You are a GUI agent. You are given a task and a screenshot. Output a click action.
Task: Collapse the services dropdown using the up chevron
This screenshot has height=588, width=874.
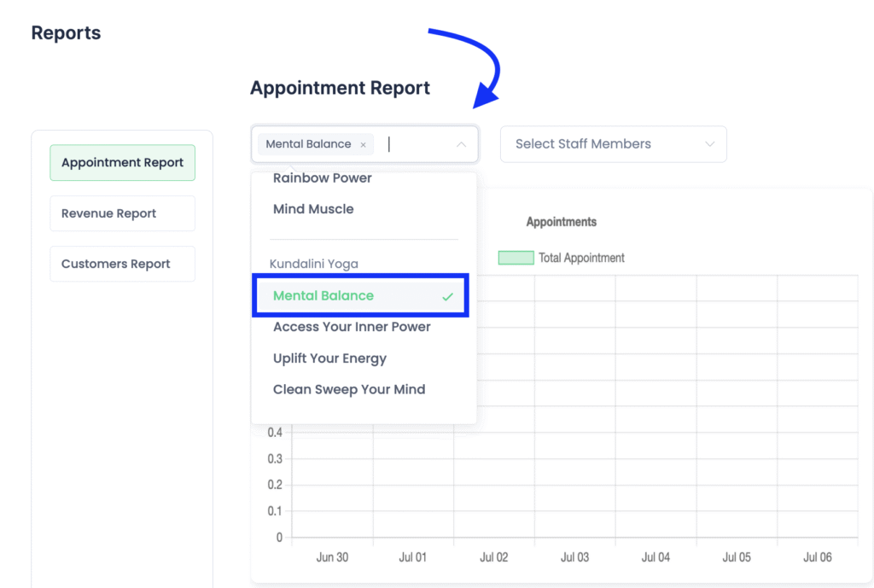point(461,145)
